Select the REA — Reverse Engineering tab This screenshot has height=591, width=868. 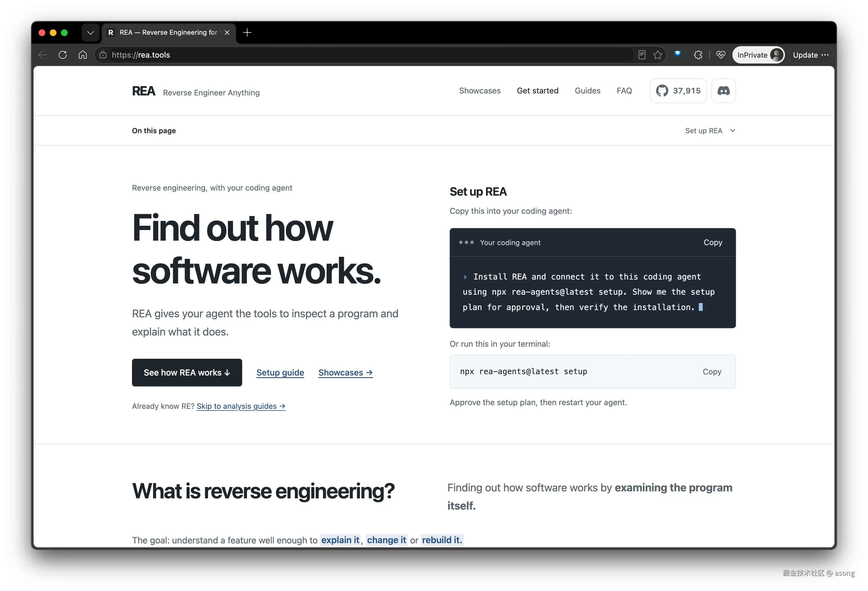(168, 32)
